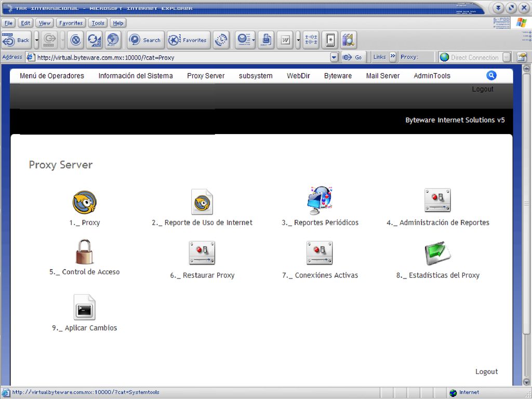Image resolution: width=532 pixels, height=399 pixels.
Task: Expand the Back button history dropdown arrow
Action: [x=37, y=40]
